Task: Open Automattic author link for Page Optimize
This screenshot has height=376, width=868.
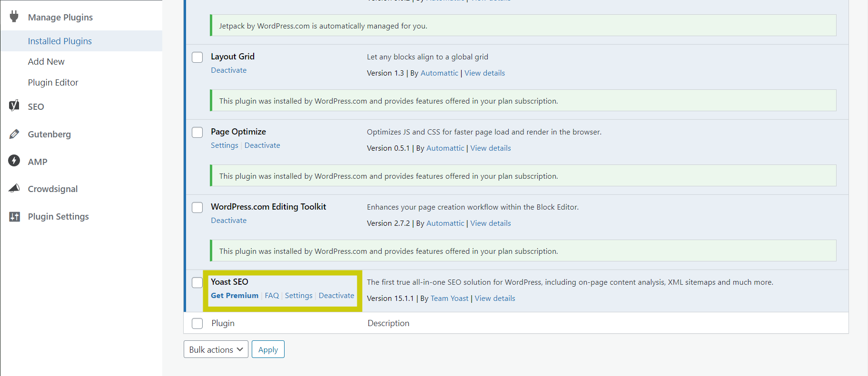Action: (445, 148)
